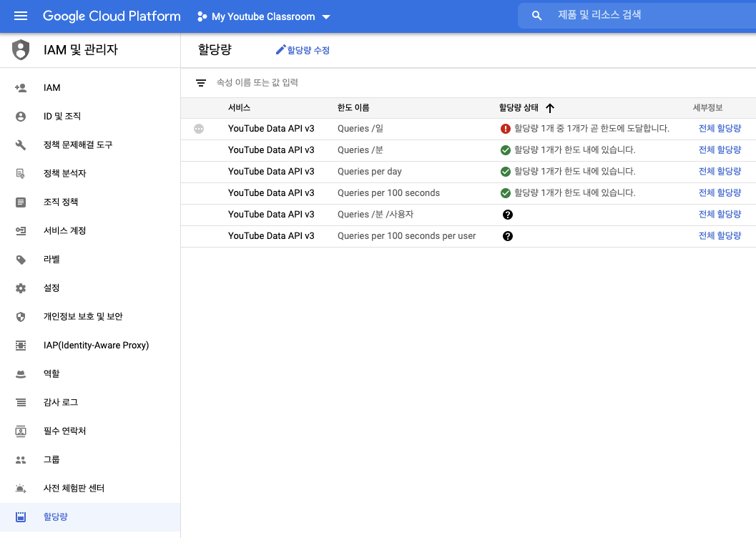
Task: Click the 사전 체험판 센터 icon
Action: [x=21, y=489]
